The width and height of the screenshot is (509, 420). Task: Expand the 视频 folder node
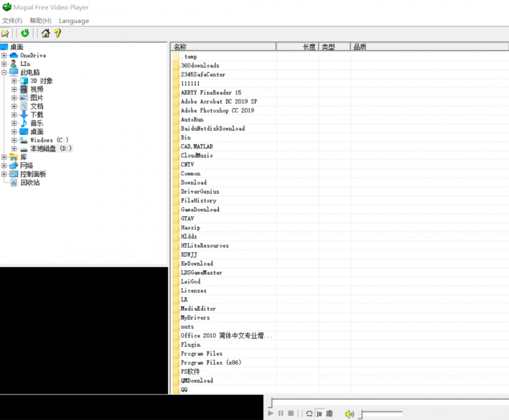point(14,89)
